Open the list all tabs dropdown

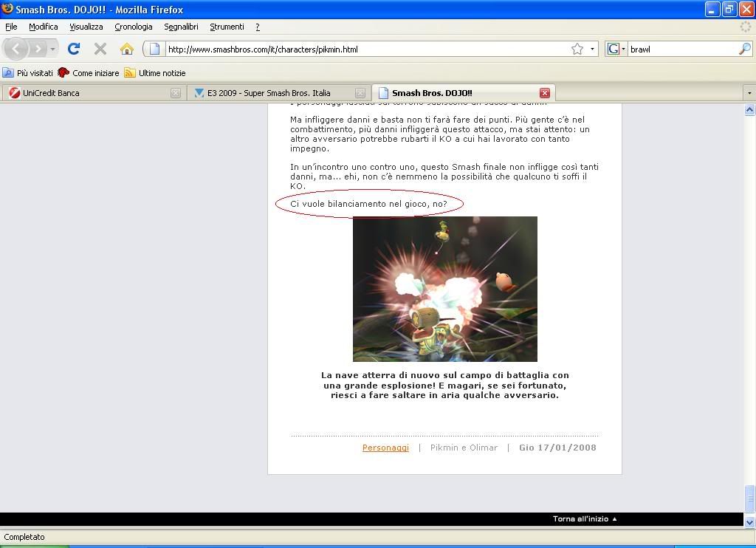(x=749, y=92)
